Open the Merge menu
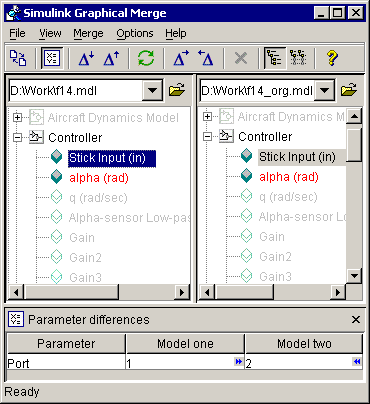This screenshot has height=404, width=370. pos(88,33)
